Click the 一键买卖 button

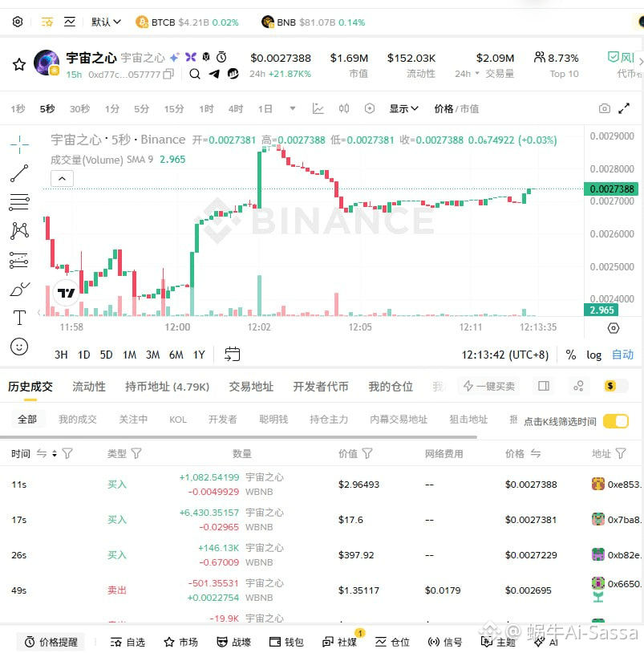[x=489, y=387]
